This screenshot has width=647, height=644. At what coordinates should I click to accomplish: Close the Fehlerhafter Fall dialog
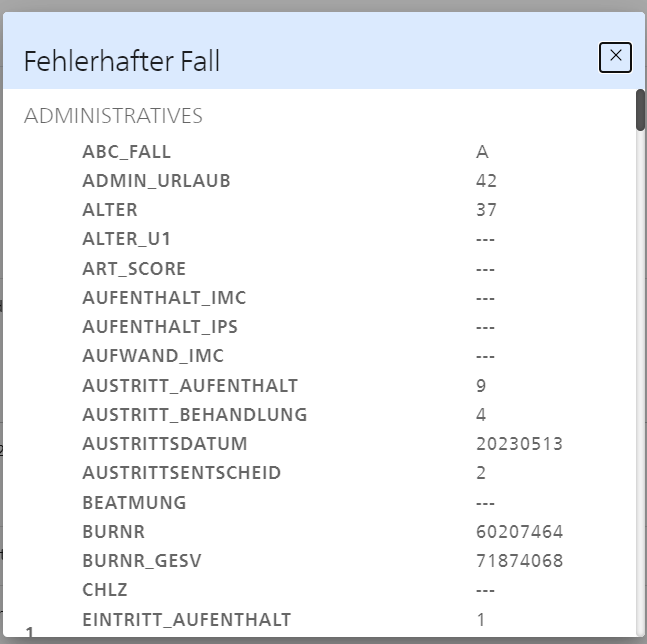pyautogui.click(x=615, y=57)
